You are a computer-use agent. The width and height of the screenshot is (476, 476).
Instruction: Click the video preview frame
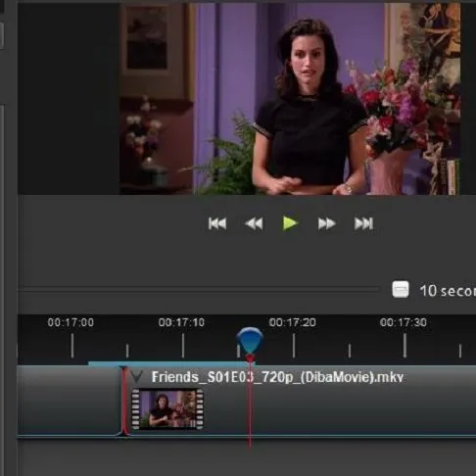coord(290,99)
